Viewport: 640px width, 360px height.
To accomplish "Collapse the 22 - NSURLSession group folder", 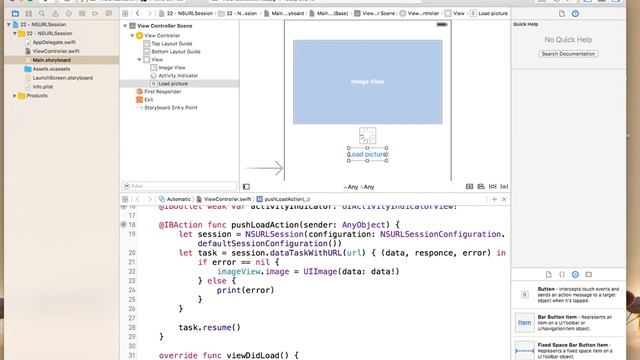I will (15, 33).
